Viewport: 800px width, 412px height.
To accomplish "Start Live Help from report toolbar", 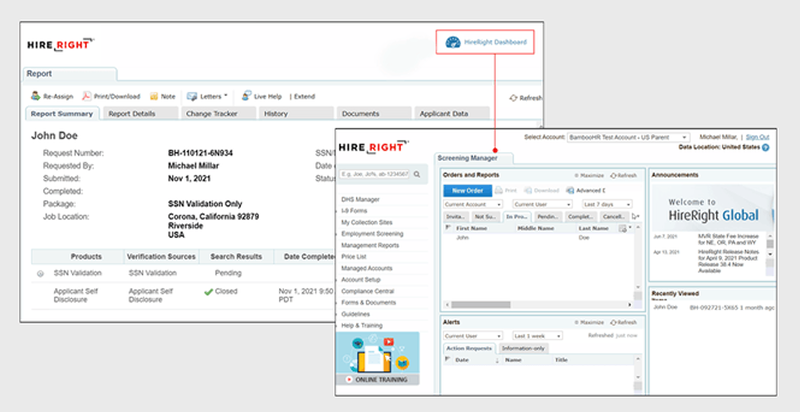I will 261,96.
